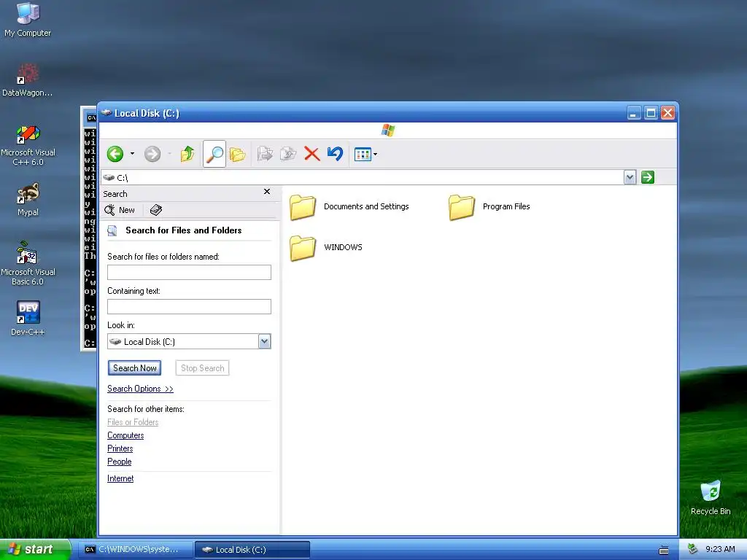Click the 9:23 AM system clock
The height and width of the screenshot is (560, 747).
tap(720, 549)
